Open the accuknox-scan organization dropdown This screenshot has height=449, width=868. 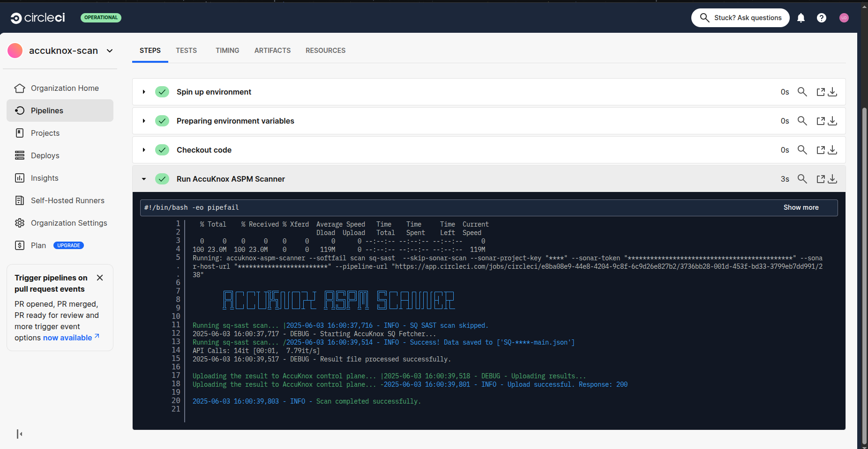click(110, 51)
